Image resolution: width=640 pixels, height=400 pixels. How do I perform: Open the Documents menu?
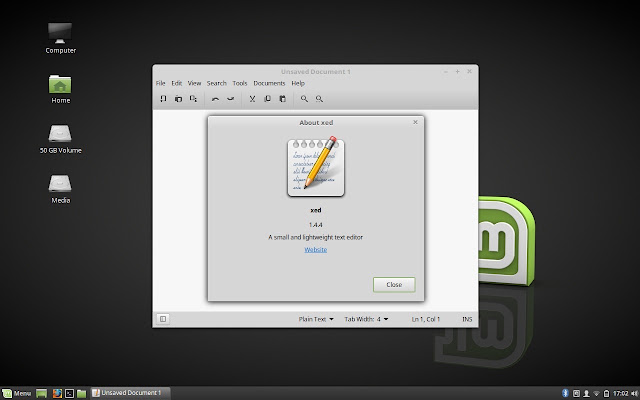click(x=269, y=83)
